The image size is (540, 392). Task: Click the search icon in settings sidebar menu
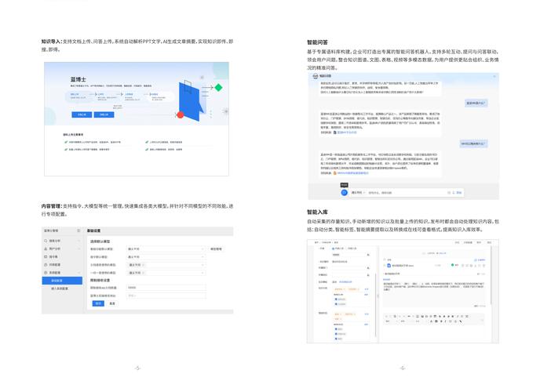coord(46,239)
